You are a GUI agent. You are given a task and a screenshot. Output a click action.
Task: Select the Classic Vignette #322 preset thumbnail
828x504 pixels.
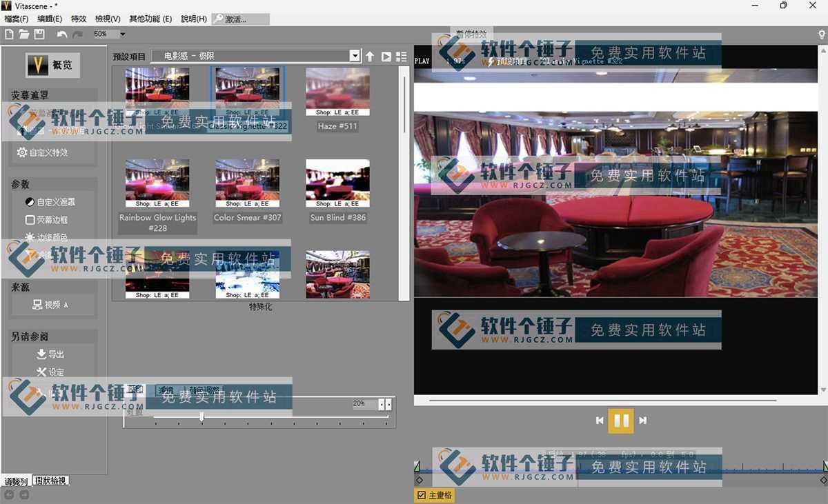coord(248,91)
